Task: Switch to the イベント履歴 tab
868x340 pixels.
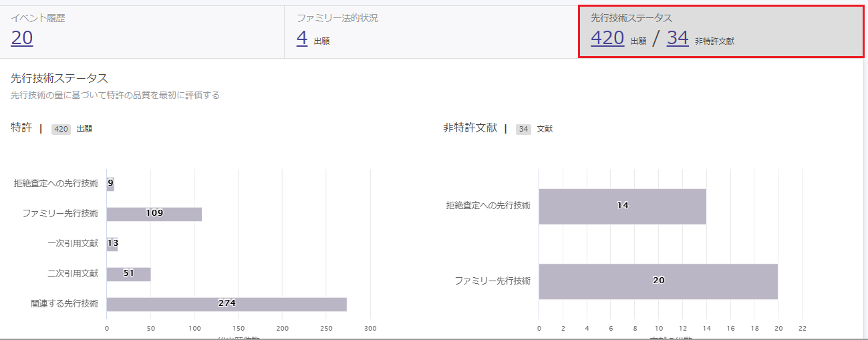Action: pyautogui.click(x=142, y=32)
